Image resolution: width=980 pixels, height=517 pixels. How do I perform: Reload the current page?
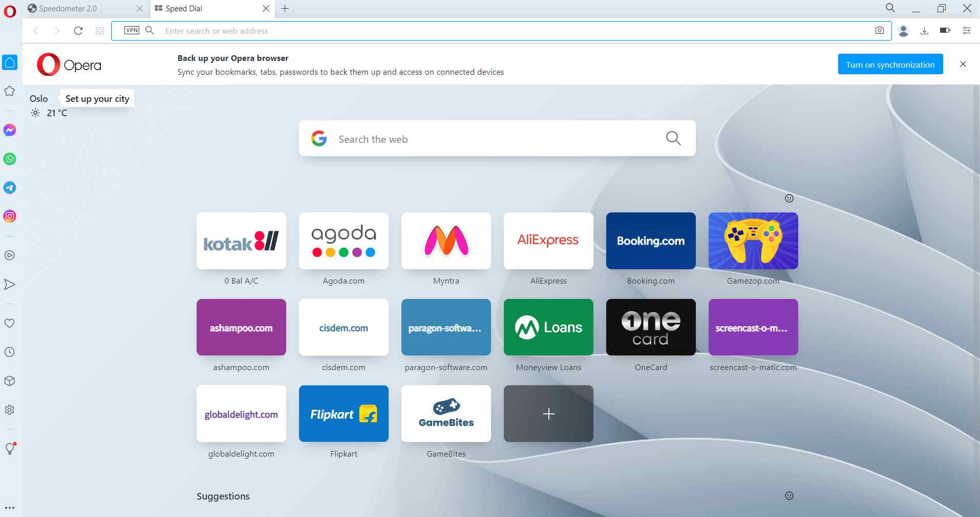(x=78, y=31)
